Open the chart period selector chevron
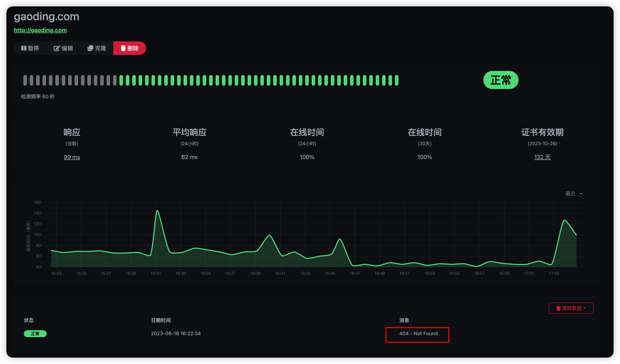The image size is (620, 364). point(581,194)
